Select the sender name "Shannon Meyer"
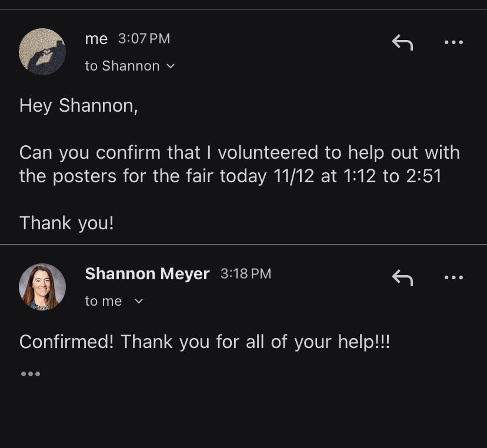Screen dimensions: 487x448 click(147, 274)
